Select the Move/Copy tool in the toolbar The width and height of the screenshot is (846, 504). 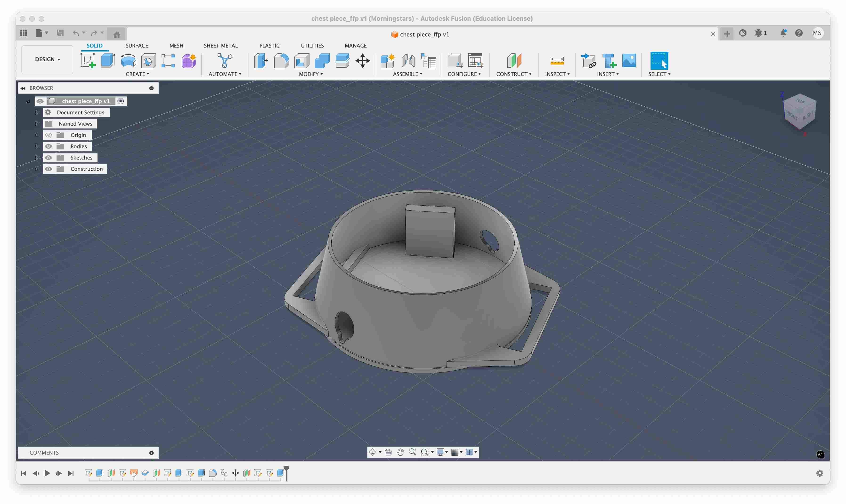pyautogui.click(x=363, y=61)
